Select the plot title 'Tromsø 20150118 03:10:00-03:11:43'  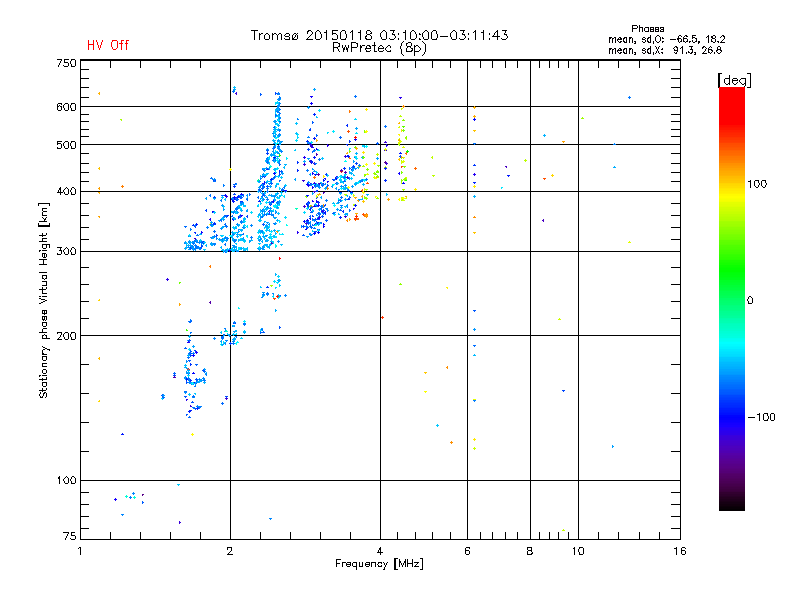[380, 35]
